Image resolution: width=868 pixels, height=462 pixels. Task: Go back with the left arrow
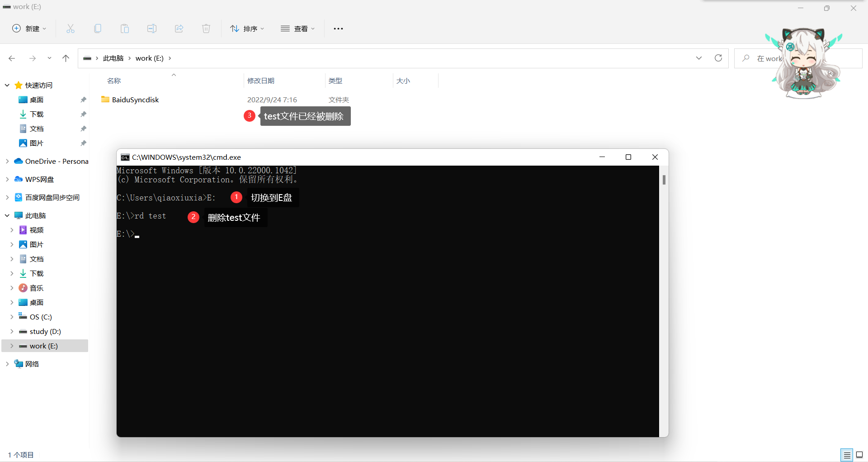tap(12, 58)
